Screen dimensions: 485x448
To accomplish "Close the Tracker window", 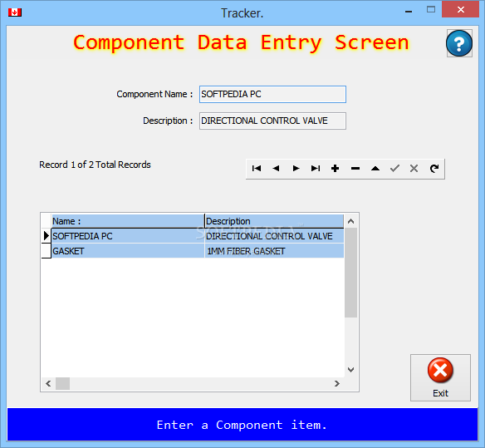I will click(461, 10).
